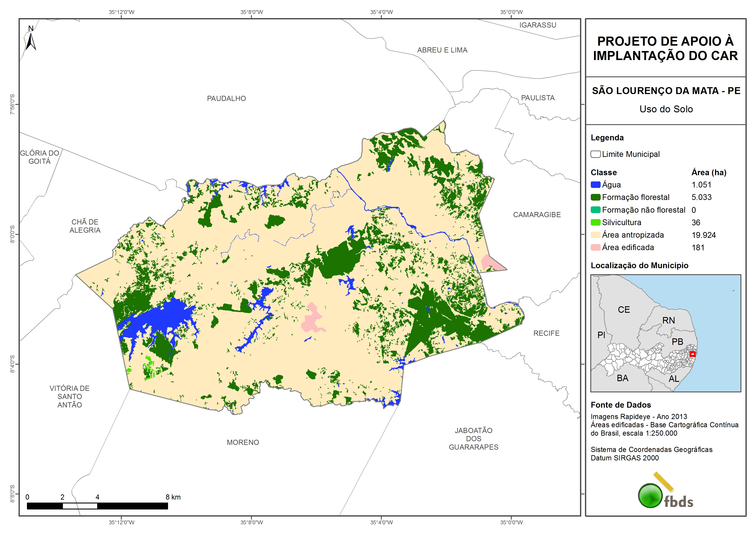This screenshot has height=534, width=756.
Task: Click the CE state in location inset
Action: click(x=624, y=310)
